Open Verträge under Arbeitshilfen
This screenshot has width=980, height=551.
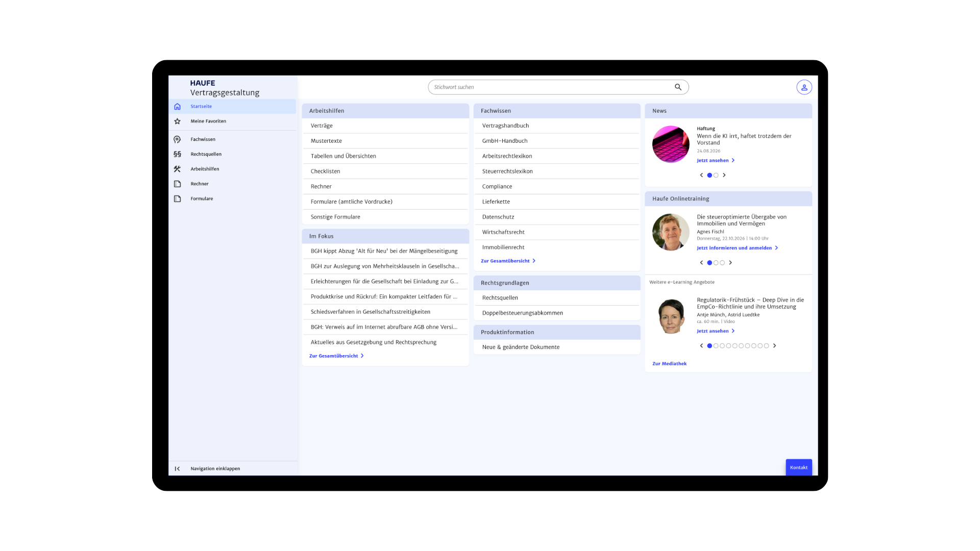pyautogui.click(x=385, y=126)
